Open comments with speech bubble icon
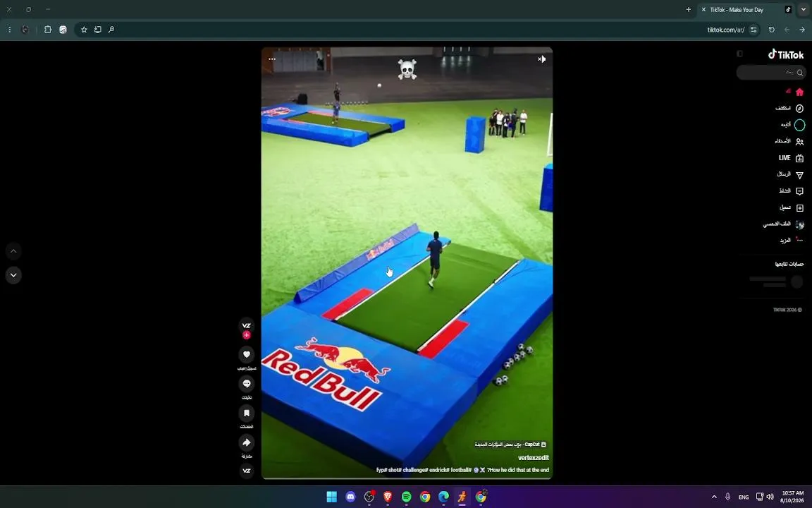 247,384
